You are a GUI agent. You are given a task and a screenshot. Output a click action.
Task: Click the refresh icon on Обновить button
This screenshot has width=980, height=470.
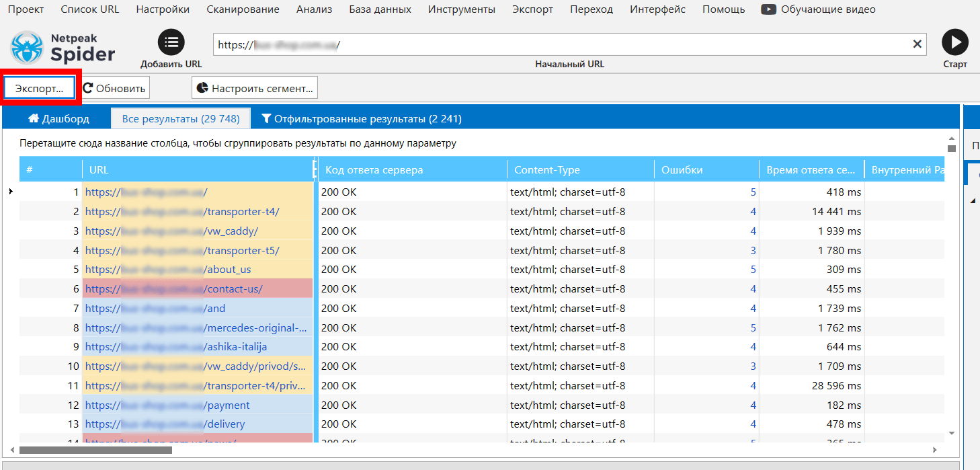(88, 88)
